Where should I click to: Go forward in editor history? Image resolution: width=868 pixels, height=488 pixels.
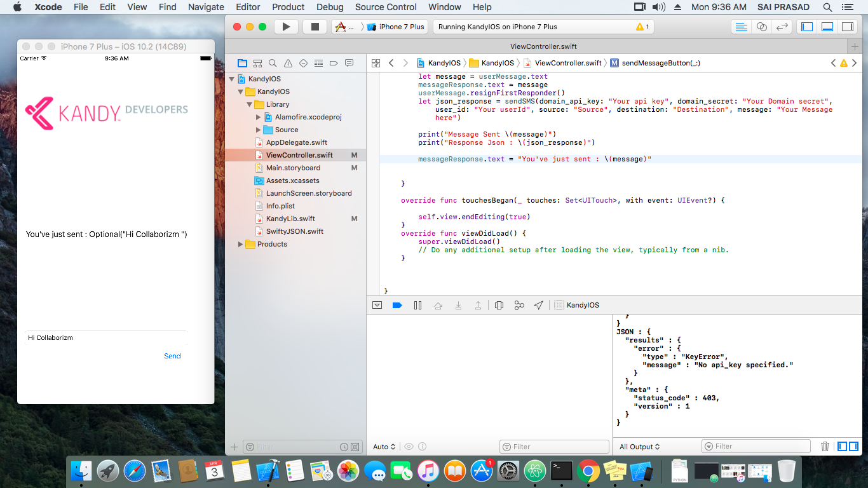pyautogui.click(x=405, y=63)
